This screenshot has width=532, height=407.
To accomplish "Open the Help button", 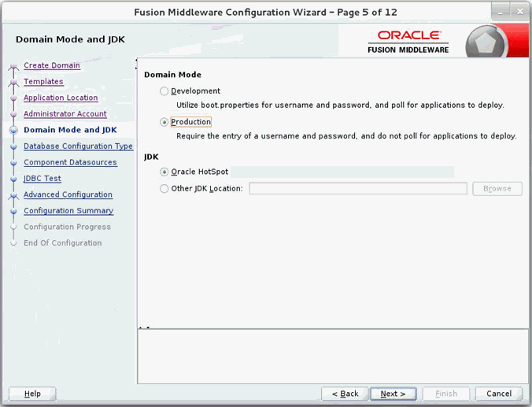I will [32, 394].
